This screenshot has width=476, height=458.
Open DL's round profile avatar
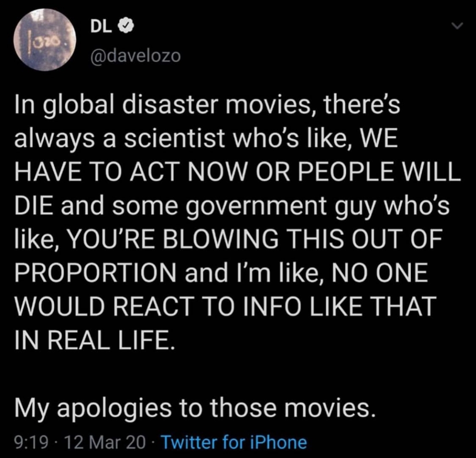[x=45, y=40]
